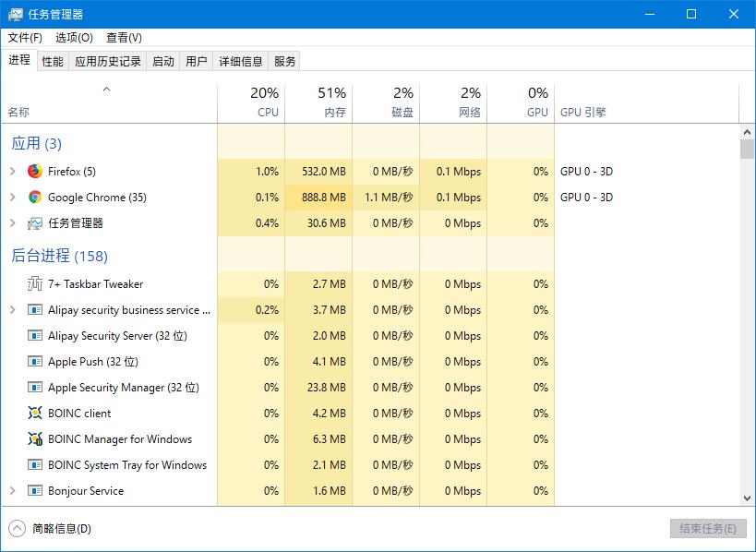Click the BOINC Manager for Windows icon

(x=35, y=438)
